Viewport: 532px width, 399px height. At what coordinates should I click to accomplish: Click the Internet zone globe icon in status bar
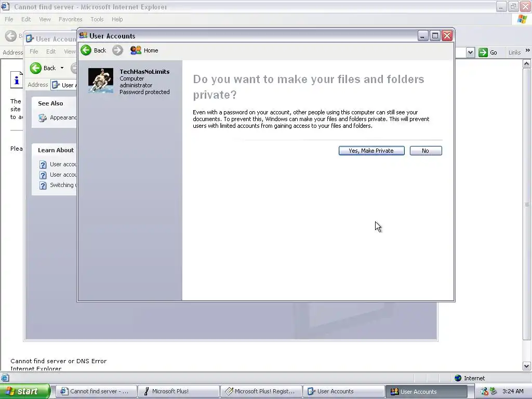coord(458,378)
